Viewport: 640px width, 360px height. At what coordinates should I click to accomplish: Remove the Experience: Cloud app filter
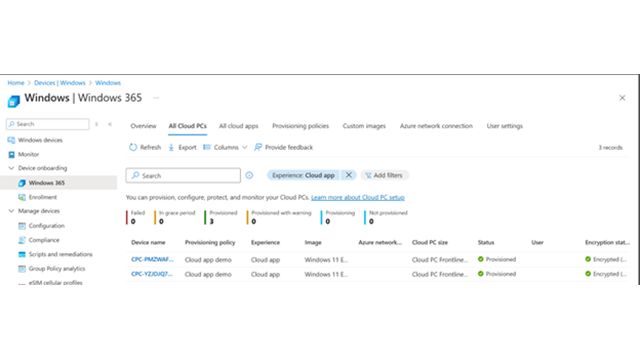[349, 175]
